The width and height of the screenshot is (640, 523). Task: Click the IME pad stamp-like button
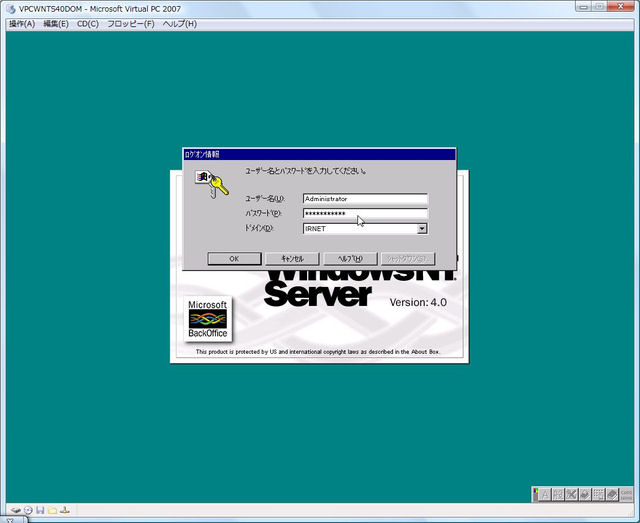click(x=585, y=494)
